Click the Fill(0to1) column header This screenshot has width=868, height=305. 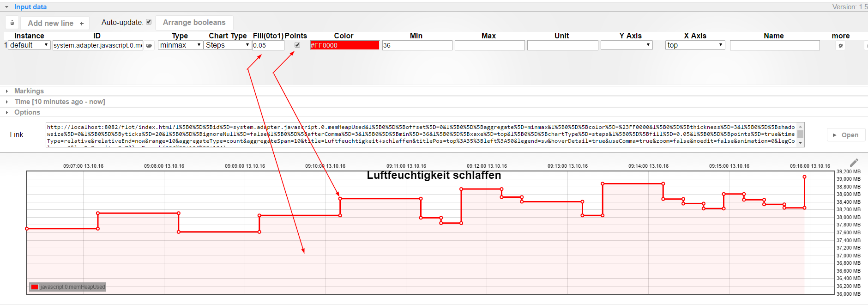coord(268,36)
